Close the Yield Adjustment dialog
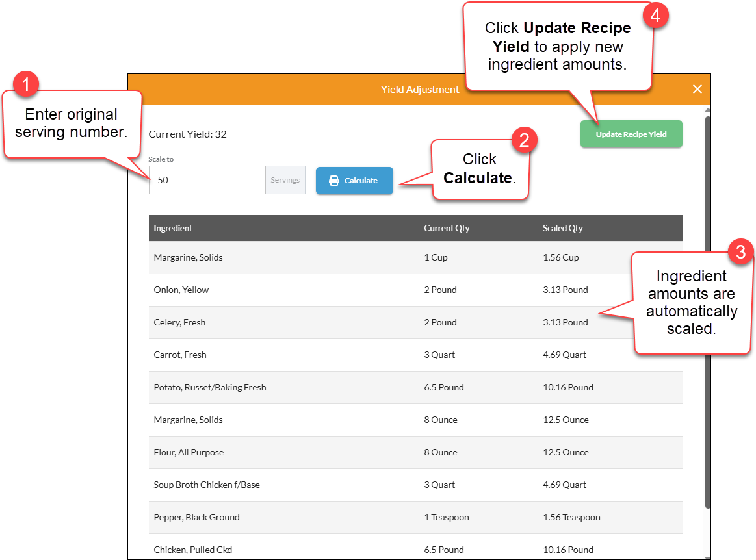The width and height of the screenshot is (756, 560). (697, 89)
